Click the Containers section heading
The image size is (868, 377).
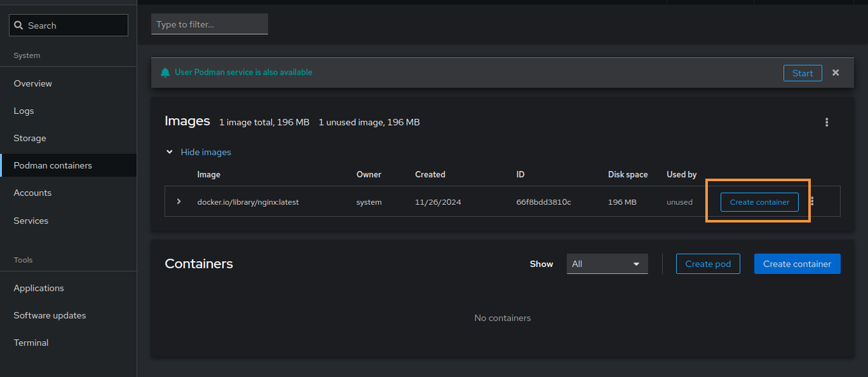[x=199, y=264]
